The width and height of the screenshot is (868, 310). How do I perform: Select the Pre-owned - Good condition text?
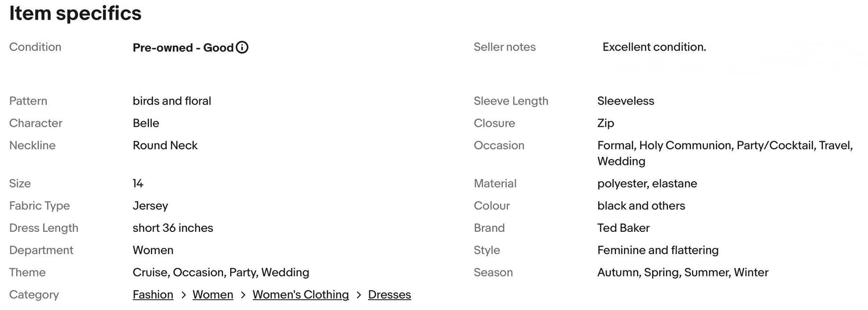pyautogui.click(x=183, y=48)
